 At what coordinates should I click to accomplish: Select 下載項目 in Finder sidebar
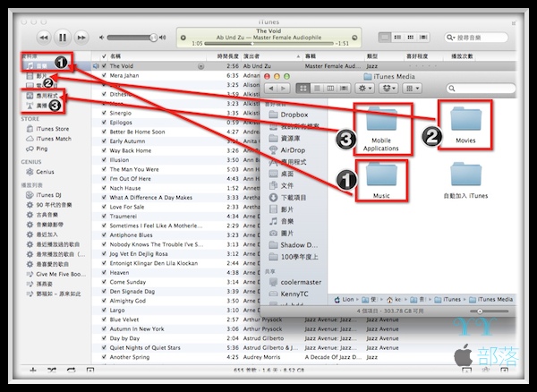tap(288, 198)
